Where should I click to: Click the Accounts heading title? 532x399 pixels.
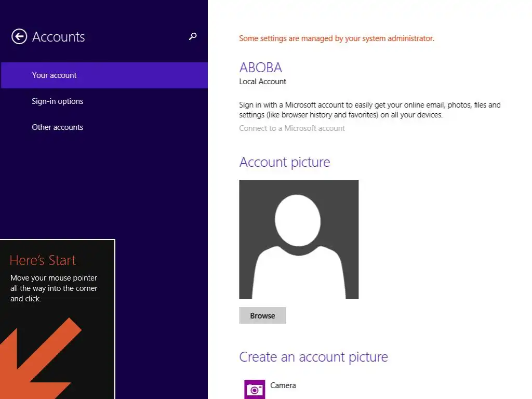(58, 37)
